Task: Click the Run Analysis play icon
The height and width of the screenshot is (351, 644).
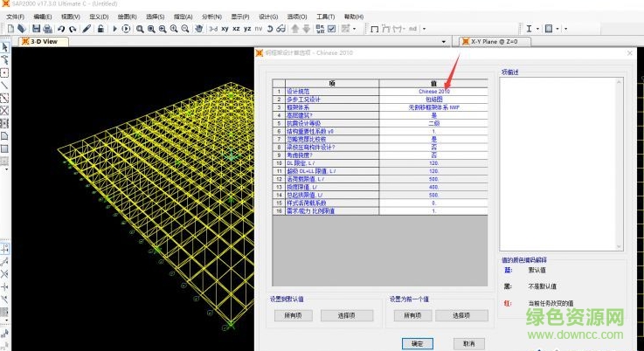Action: click(x=116, y=29)
